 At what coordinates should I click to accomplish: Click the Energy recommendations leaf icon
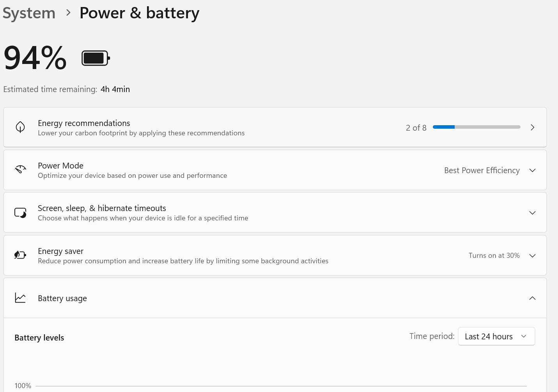(x=20, y=127)
